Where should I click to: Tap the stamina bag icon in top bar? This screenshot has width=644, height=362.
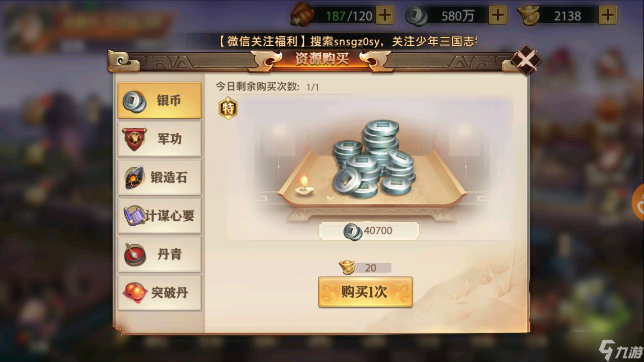[302, 15]
